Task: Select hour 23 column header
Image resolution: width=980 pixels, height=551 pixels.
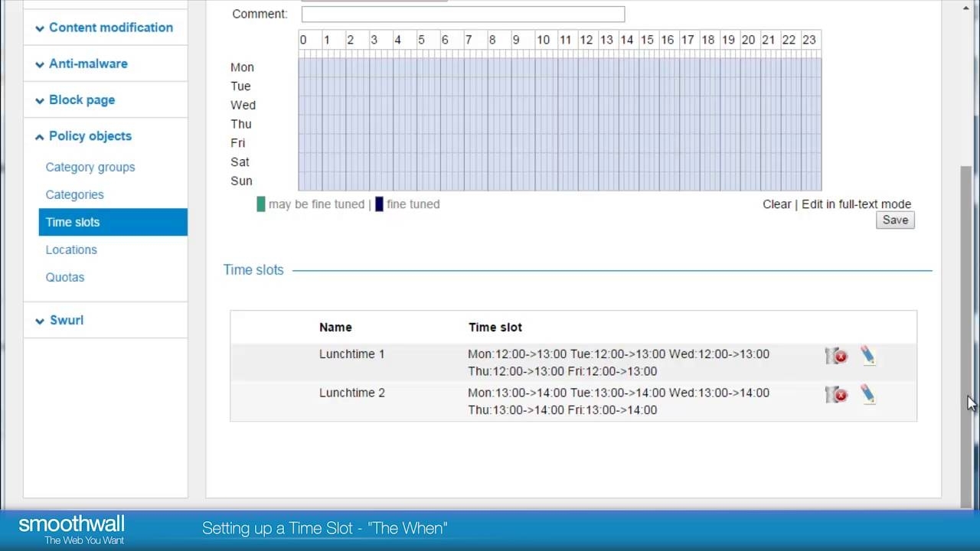Action: [809, 40]
